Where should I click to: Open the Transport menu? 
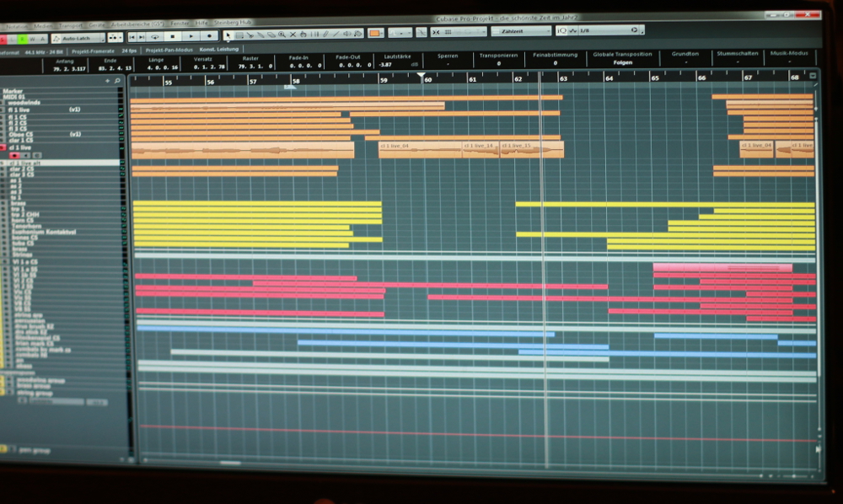click(71, 25)
